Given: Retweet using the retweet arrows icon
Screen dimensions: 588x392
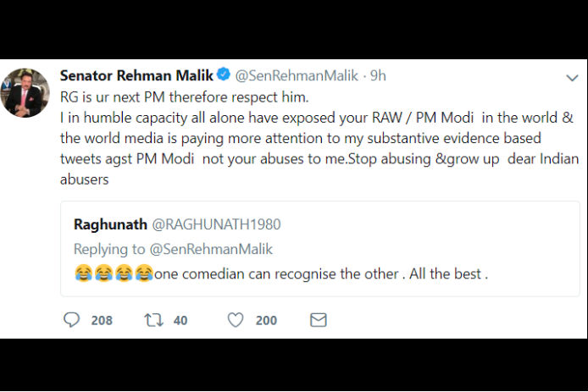Looking at the screenshot, I should click(x=153, y=320).
